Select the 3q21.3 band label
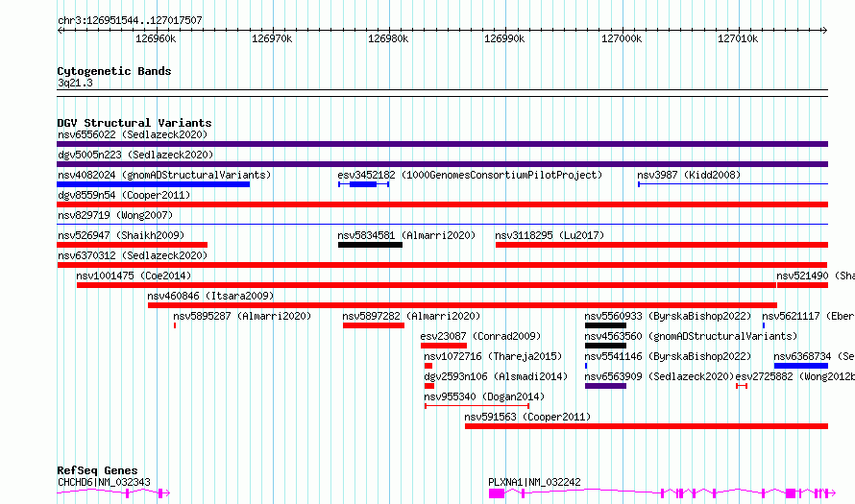This screenshot has width=855, height=504. click(x=75, y=83)
